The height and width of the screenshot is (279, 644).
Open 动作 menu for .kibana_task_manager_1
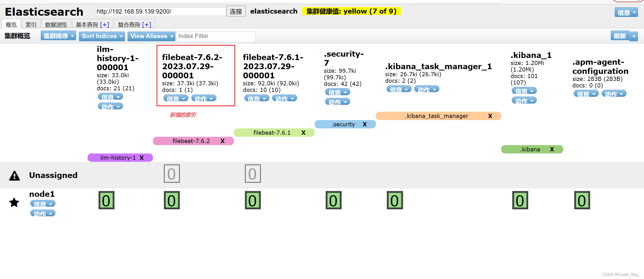tap(427, 89)
